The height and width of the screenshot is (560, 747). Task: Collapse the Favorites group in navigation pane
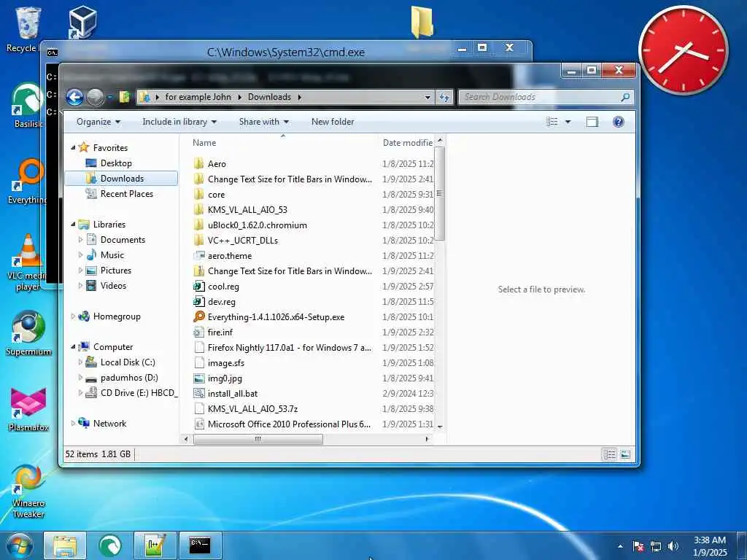coord(73,147)
